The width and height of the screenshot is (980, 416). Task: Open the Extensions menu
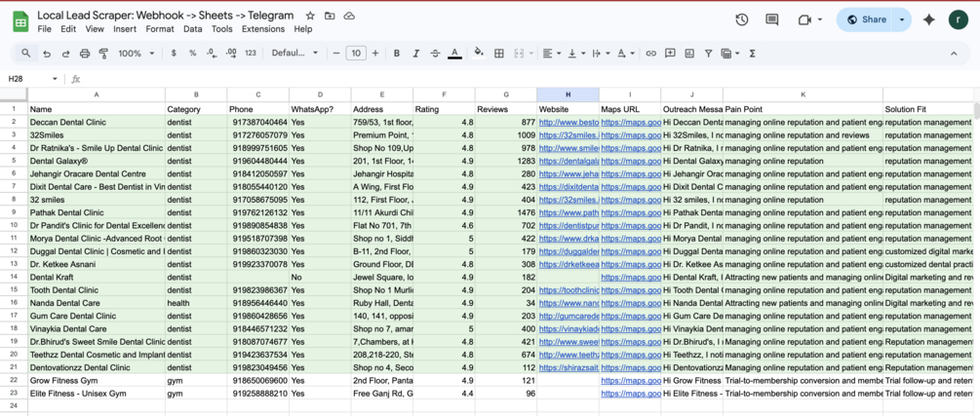263,28
